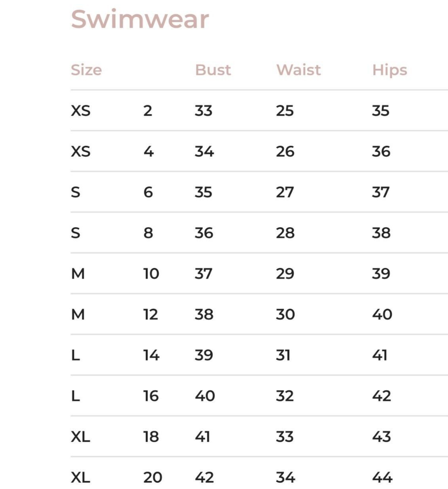Screen dimensions: 448x489
Task: Click bust value 40 in size 16 row
Action: click(x=205, y=396)
